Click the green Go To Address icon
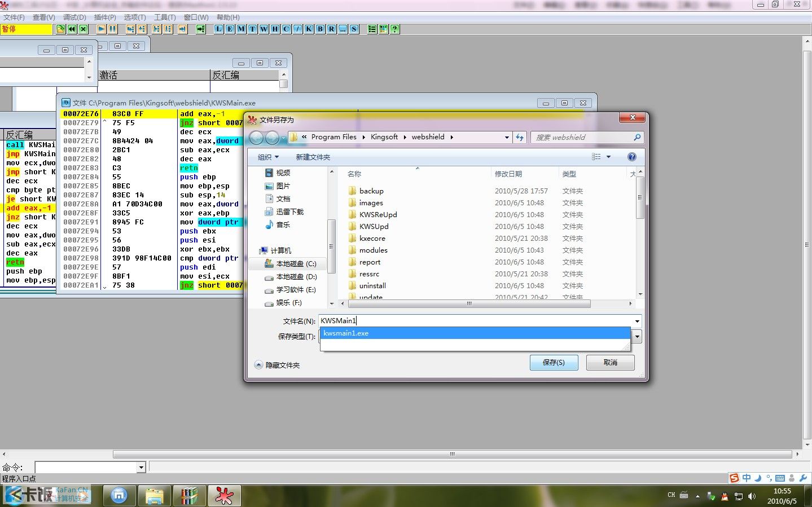 (200, 29)
